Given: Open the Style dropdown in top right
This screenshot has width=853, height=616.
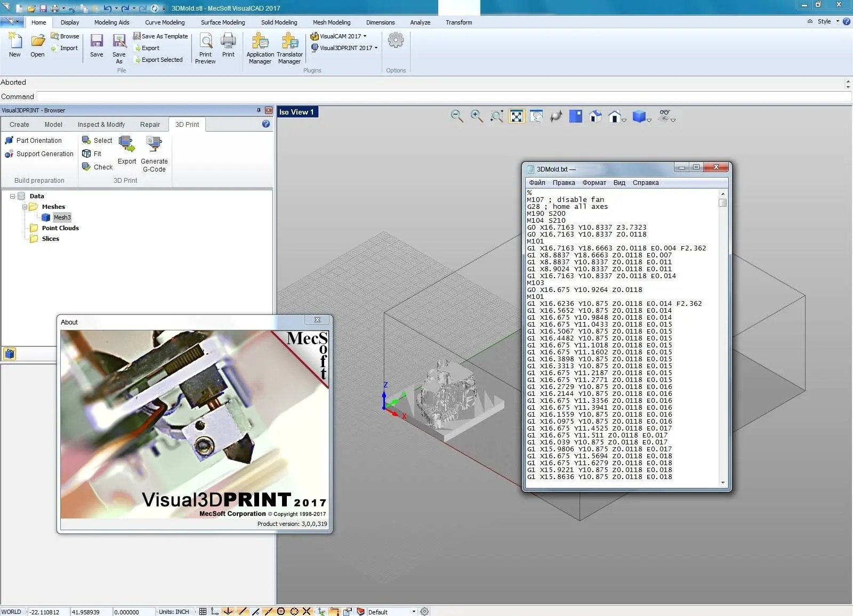Looking at the screenshot, I should pyautogui.click(x=827, y=22).
